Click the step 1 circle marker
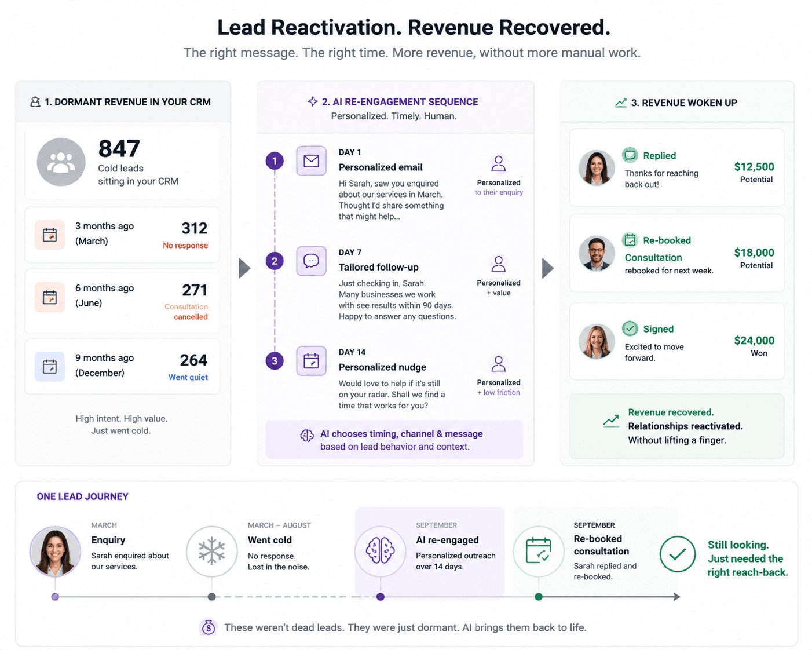The width and height of the screenshot is (812, 650). [x=275, y=160]
